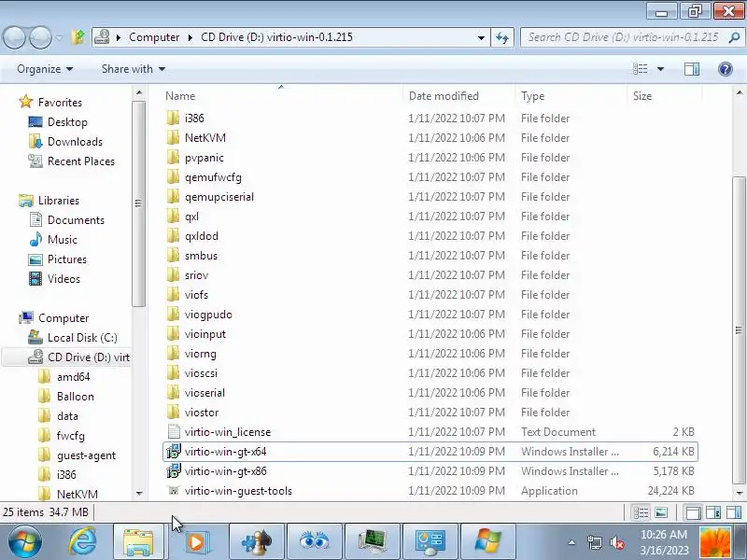This screenshot has width=747, height=560.
Task: Select the virtio-win-gt-x86 installer icon
Action: [174, 471]
